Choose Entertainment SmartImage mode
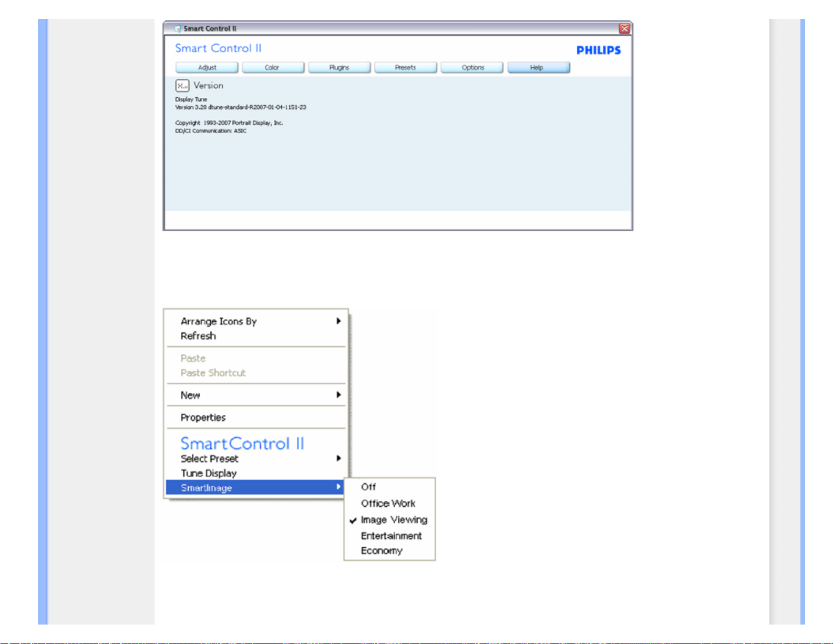 pos(389,536)
